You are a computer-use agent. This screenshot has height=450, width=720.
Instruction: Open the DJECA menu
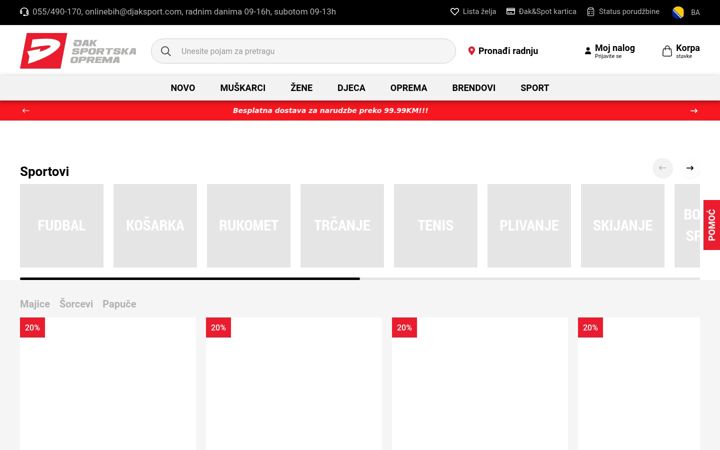tap(351, 88)
